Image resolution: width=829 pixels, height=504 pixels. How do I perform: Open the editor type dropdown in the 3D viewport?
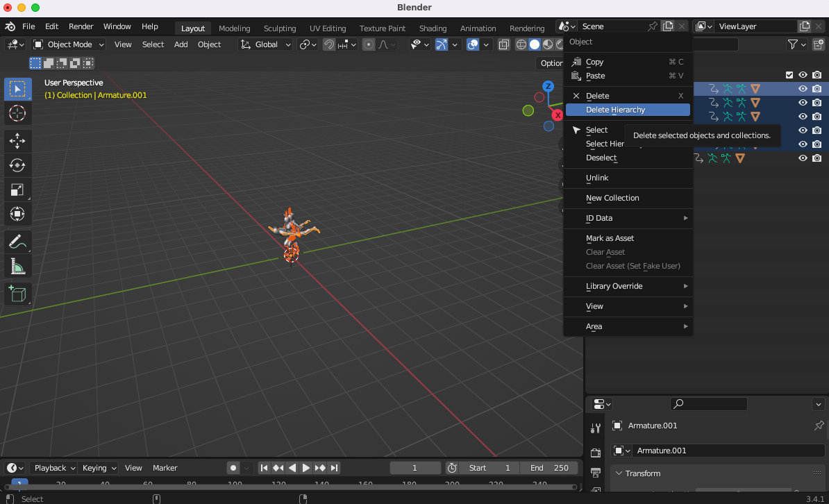15,45
